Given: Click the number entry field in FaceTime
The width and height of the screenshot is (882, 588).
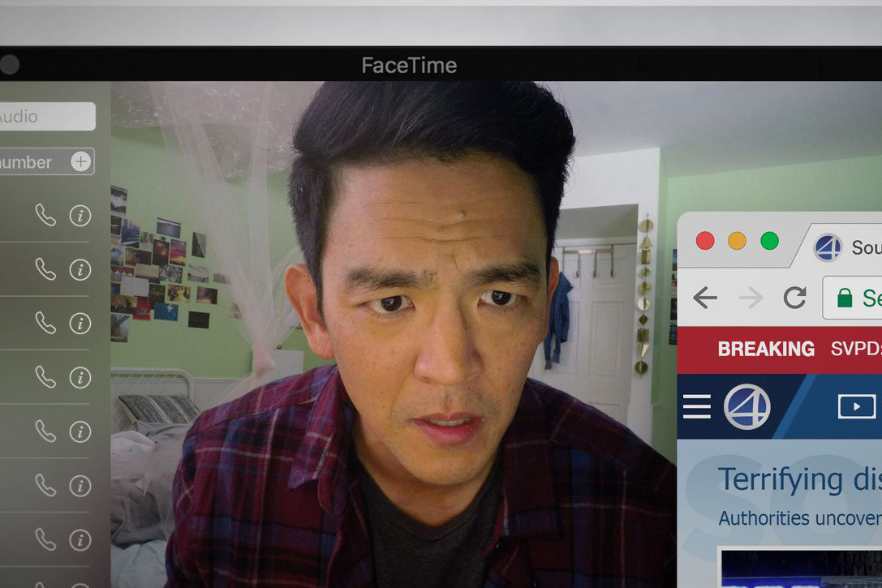Looking at the screenshot, I should click(46, 162).
